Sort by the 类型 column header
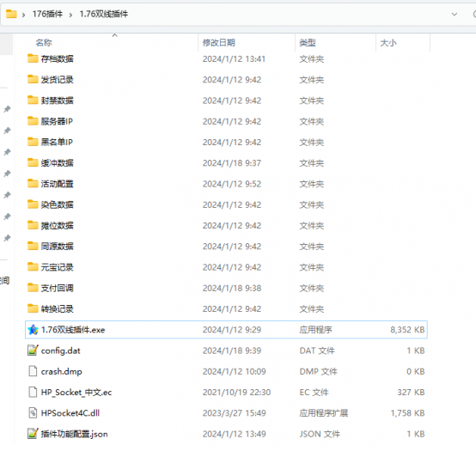 pos(308,43)
